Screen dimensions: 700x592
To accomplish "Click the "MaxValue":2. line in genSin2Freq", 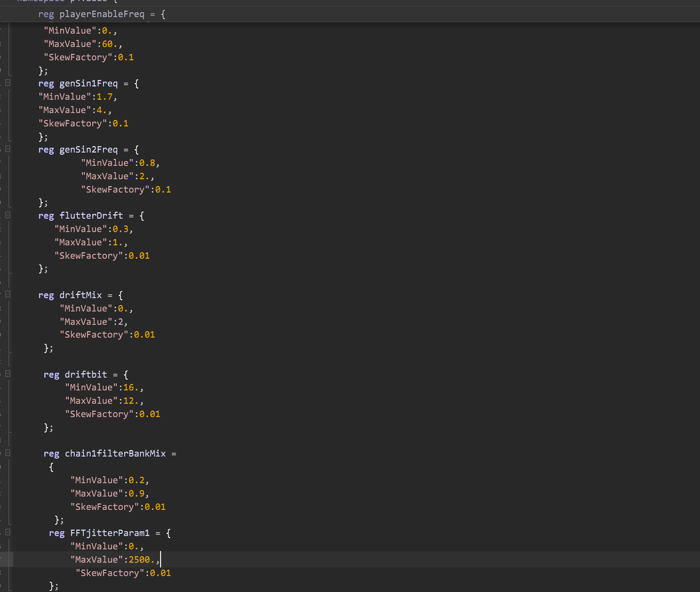I will pyautogui.click(x=118, y=176).
